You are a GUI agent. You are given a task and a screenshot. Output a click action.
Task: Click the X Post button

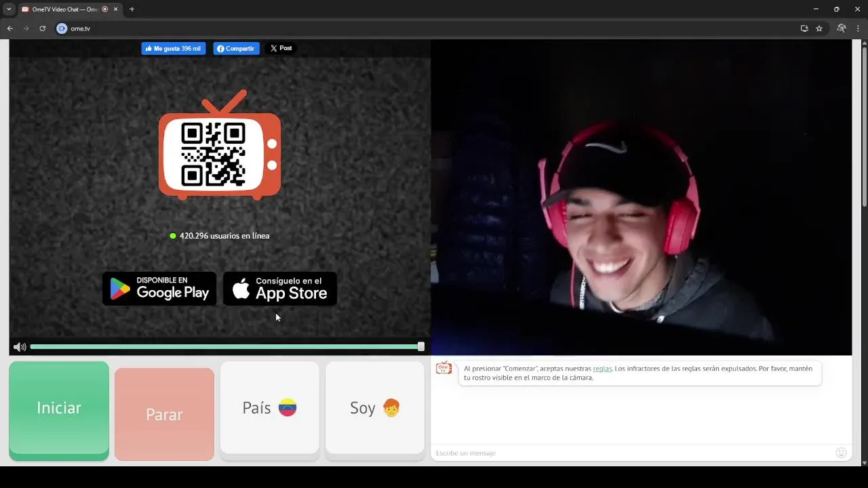click(281, 48)
